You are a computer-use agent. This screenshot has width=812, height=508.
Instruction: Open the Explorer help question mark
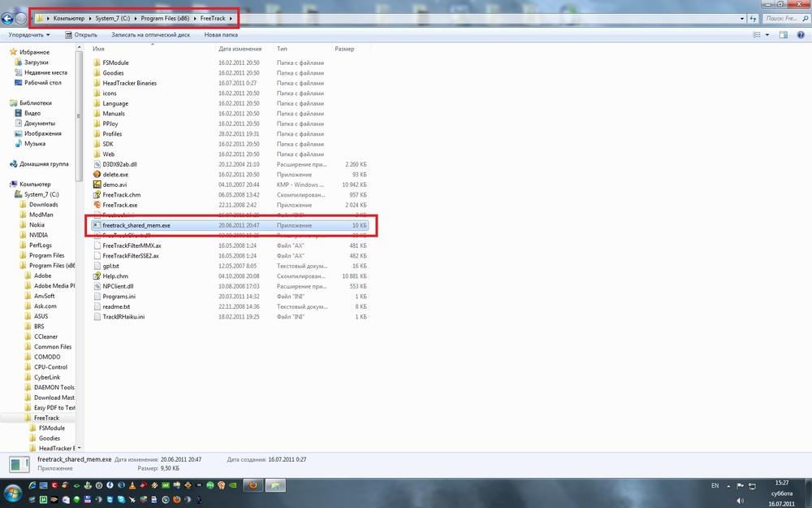[x=801, y=35]
